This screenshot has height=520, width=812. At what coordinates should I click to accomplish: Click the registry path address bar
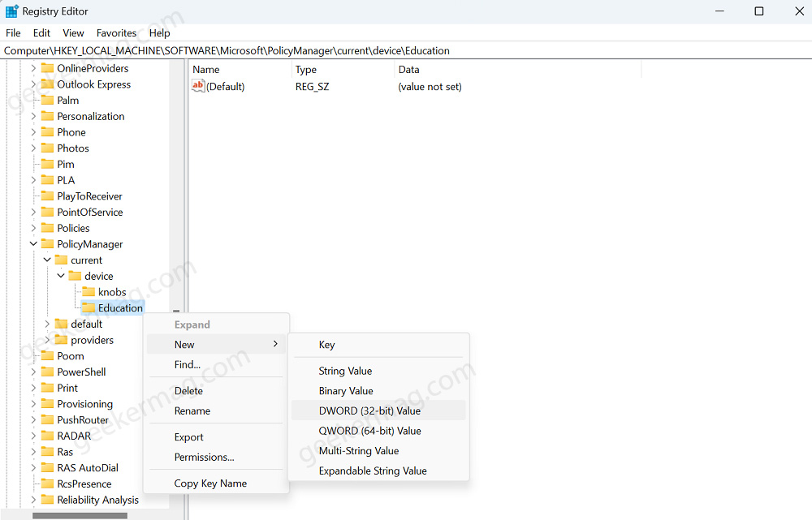click(x=406, y=51)
